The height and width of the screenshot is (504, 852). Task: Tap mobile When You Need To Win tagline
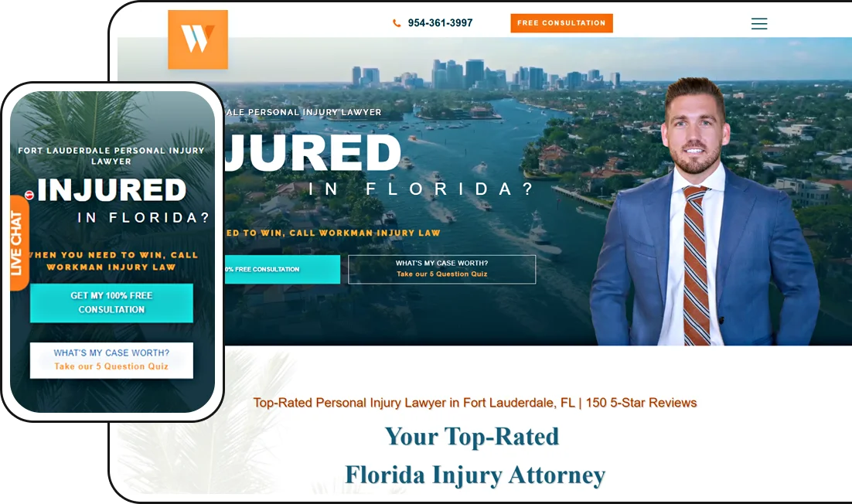coord(112,261)
